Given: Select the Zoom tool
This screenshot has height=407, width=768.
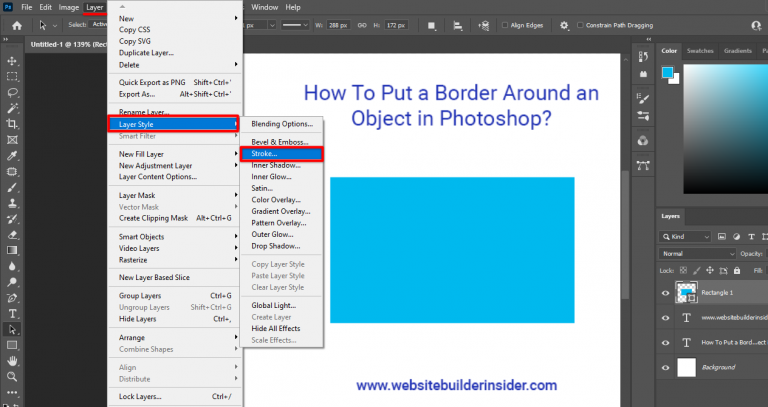Looking at the screenshot, I should click(12, 376).
